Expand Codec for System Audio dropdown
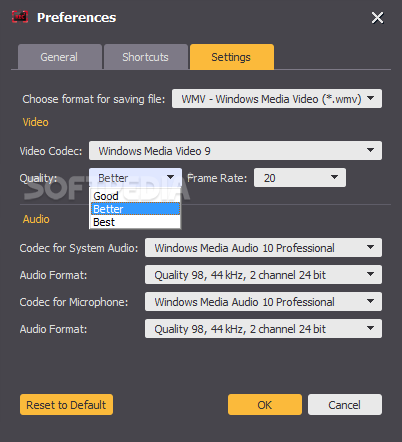402x442 pixels. (263, 248)
